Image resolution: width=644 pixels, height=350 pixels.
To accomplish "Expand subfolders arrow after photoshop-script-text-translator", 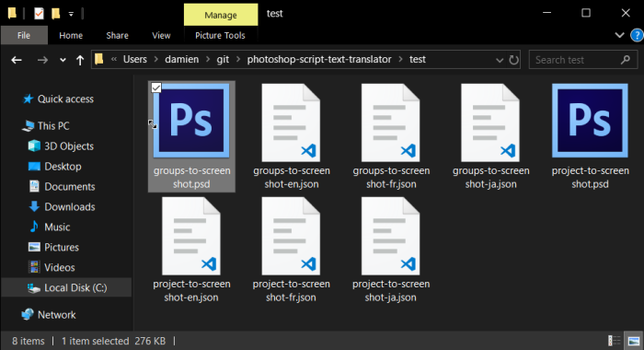I will (400, 59).
